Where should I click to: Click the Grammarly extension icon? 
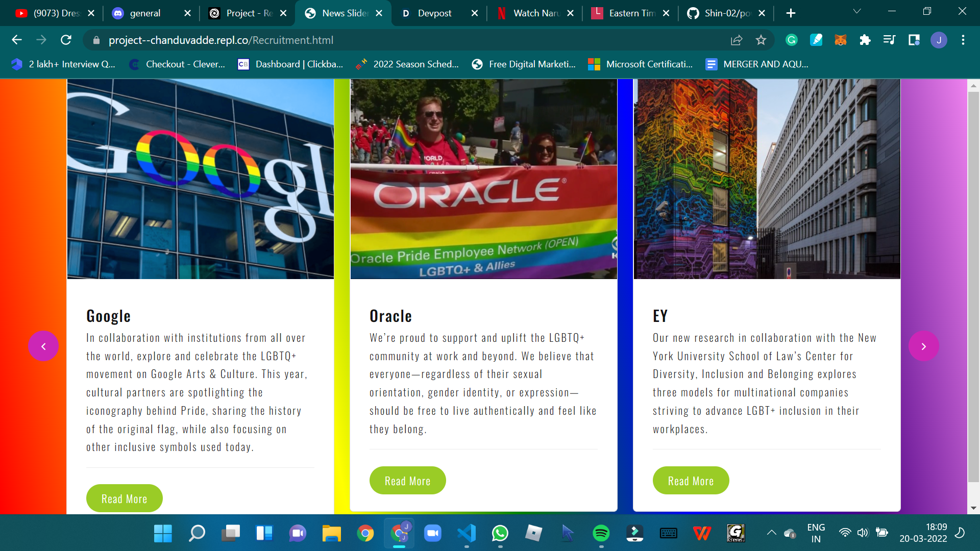(792, 40)
